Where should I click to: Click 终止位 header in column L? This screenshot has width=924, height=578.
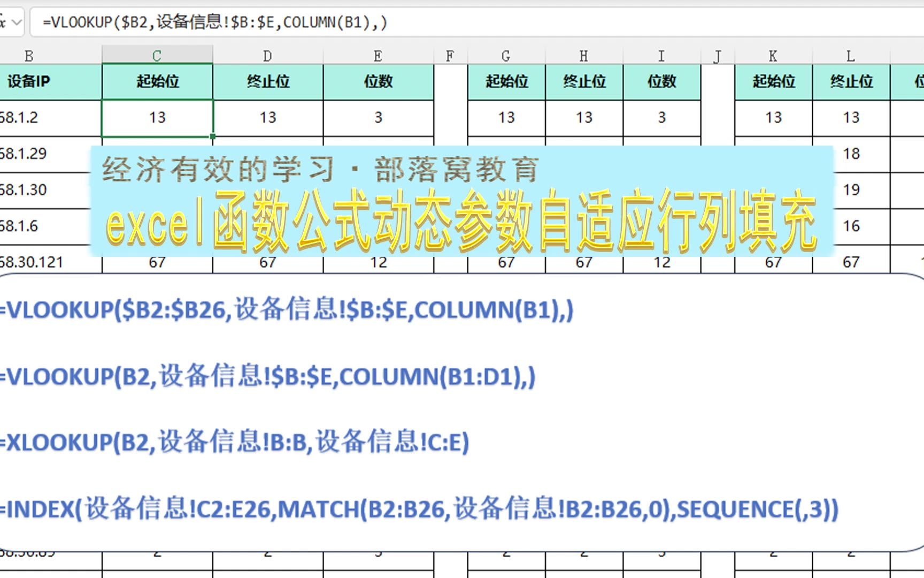coord(851,82)
